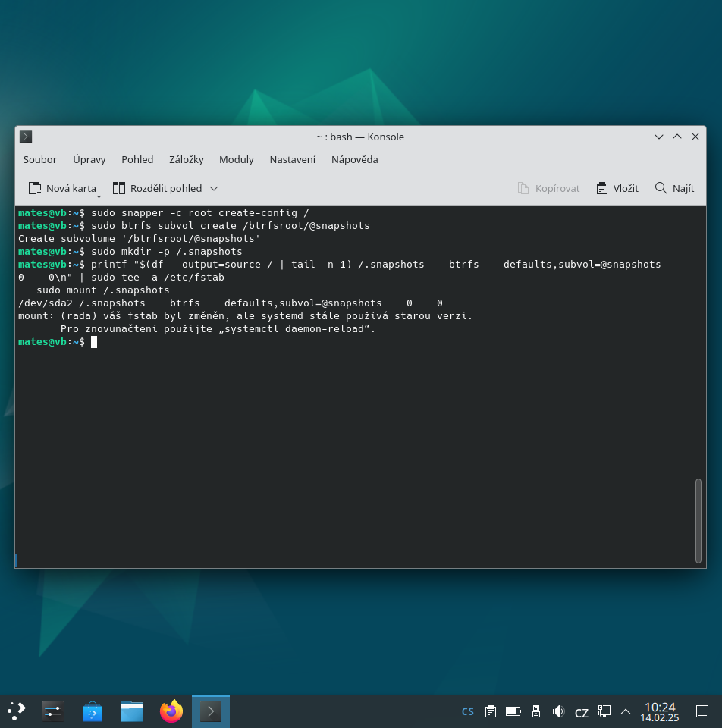Launch Firefox from the taskbar

point(171,711)
